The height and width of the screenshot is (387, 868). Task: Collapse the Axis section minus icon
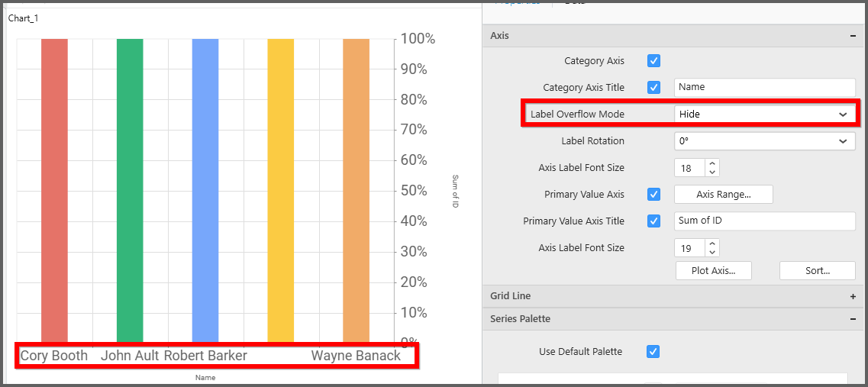click(x=852, y=36)
